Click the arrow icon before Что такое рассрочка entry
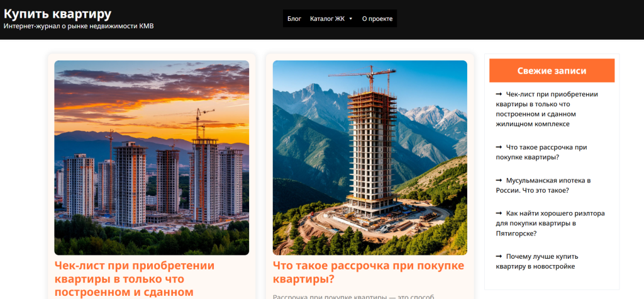This screenshot has width=644, height=299. click(499, 147)
